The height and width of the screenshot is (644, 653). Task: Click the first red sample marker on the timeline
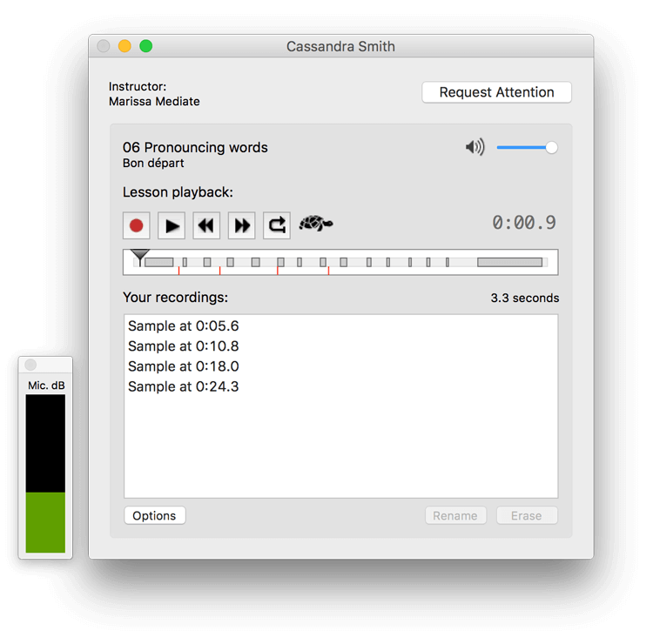pyautogui.click(x=178, y=271)
